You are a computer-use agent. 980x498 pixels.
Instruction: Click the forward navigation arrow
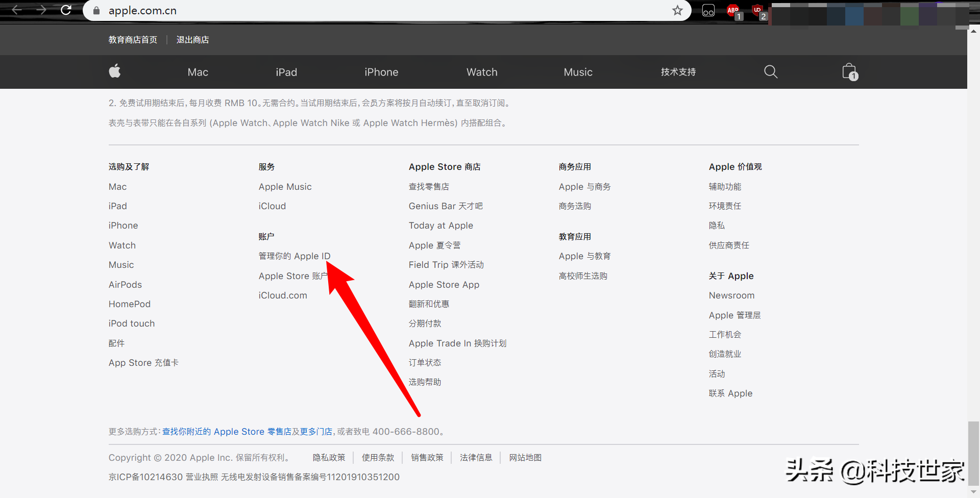click(41, 10)
